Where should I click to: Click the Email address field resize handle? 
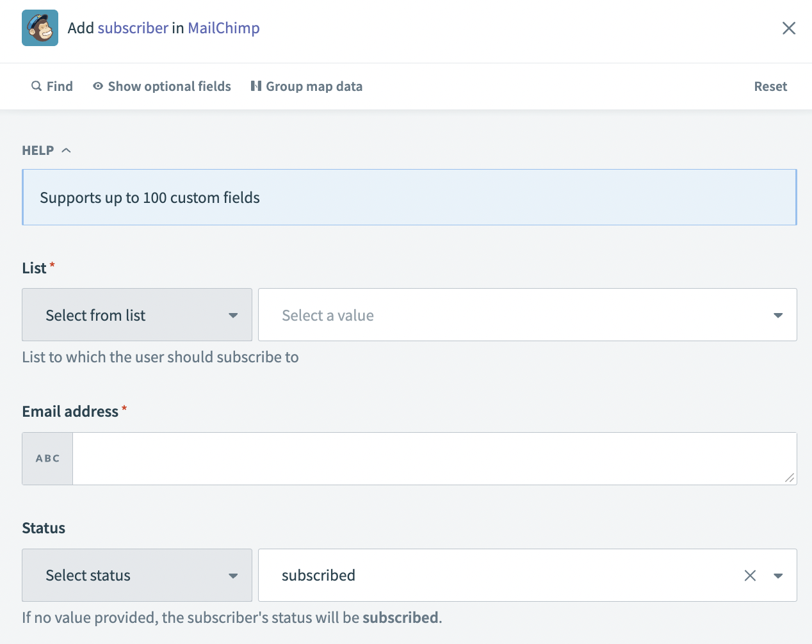pos(790,478)
